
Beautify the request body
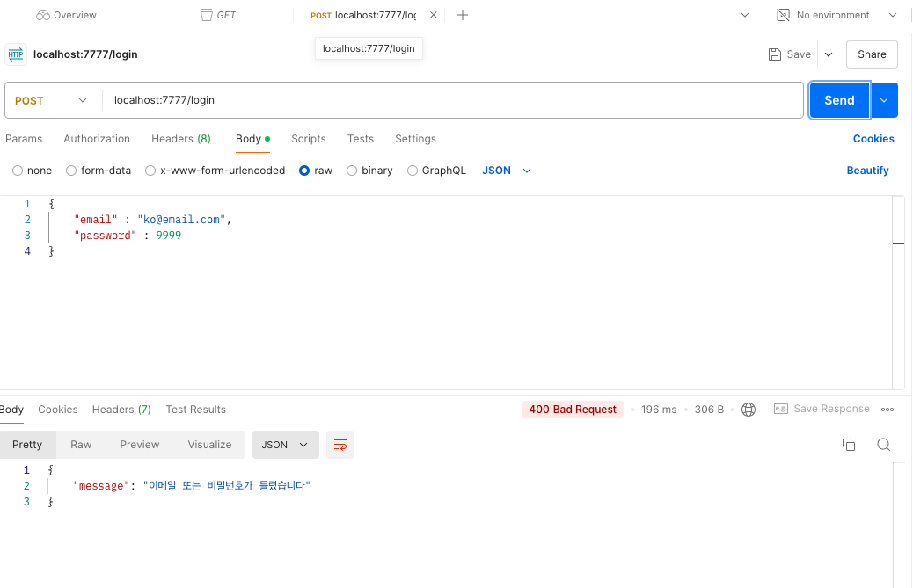[x=867, y=171]
